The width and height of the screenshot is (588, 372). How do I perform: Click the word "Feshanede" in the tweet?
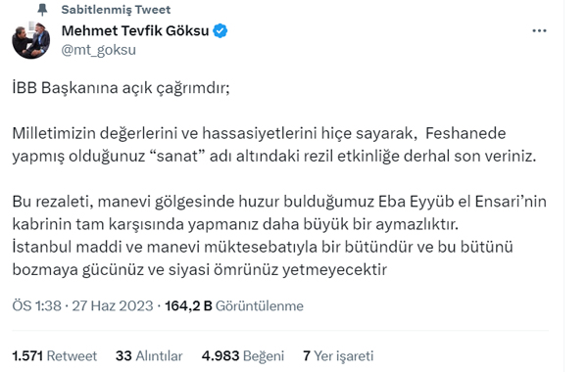[x=465, y=133]
